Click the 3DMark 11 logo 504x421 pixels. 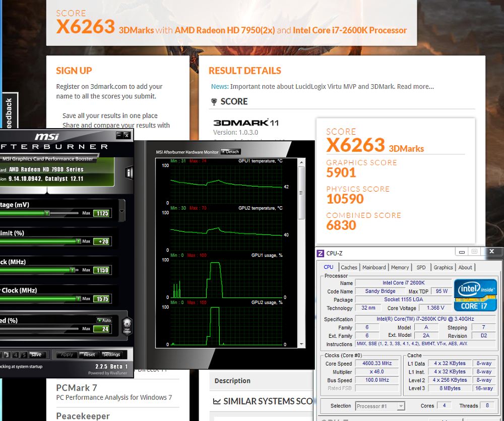coord(246,123)
